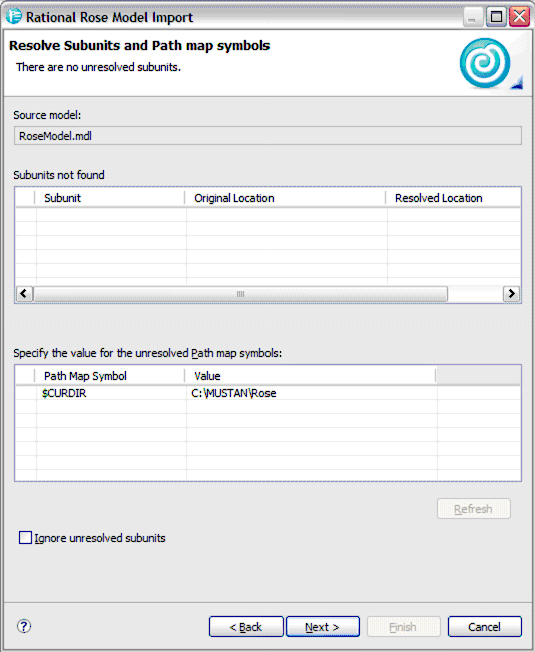The width and height of the screenshot is (535, 652).
Task: Click the subunits table left scroll arrow
Action: coord(24,294)
